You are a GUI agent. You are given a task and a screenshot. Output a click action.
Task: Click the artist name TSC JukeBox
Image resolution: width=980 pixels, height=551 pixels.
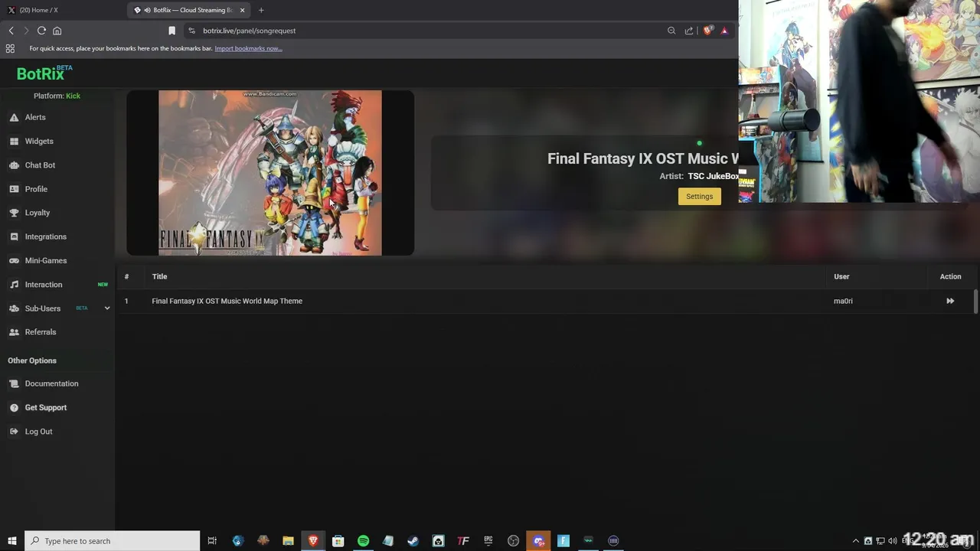[713, 176]
